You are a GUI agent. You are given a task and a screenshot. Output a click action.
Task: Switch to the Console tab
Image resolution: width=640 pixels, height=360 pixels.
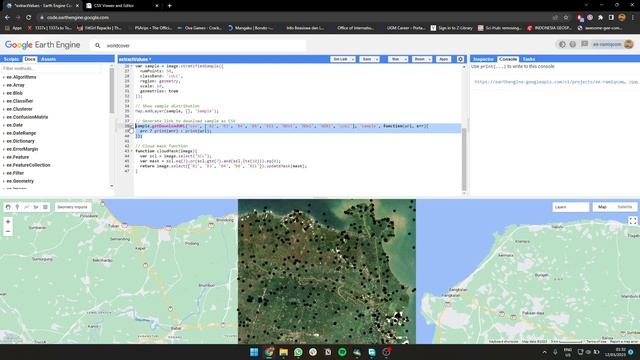pyautogui.click(x=508, y=59)
